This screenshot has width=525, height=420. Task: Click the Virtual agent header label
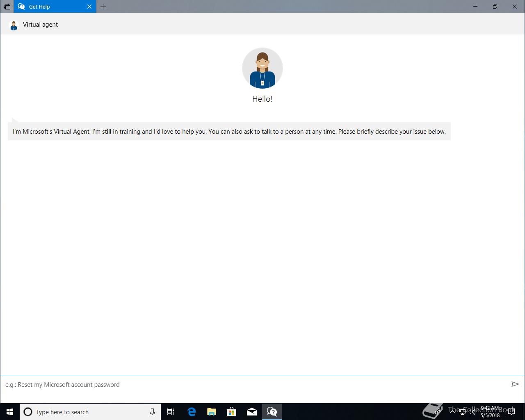tap(40, 25)
